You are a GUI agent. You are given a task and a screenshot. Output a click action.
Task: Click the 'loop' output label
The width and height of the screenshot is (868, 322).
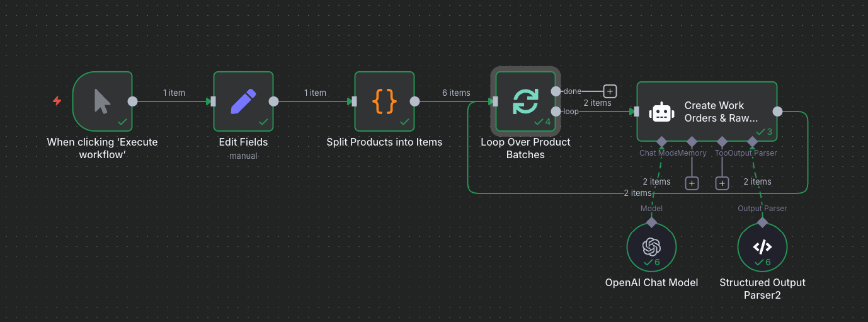coord(571,112)
